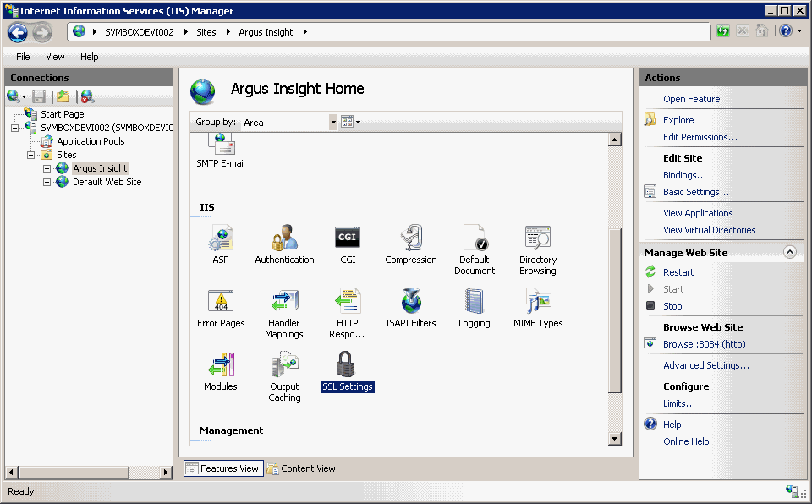Click the folder icon in Connections toolbar
Viewport: 812px width, 504px height.
tap(63, 96)
